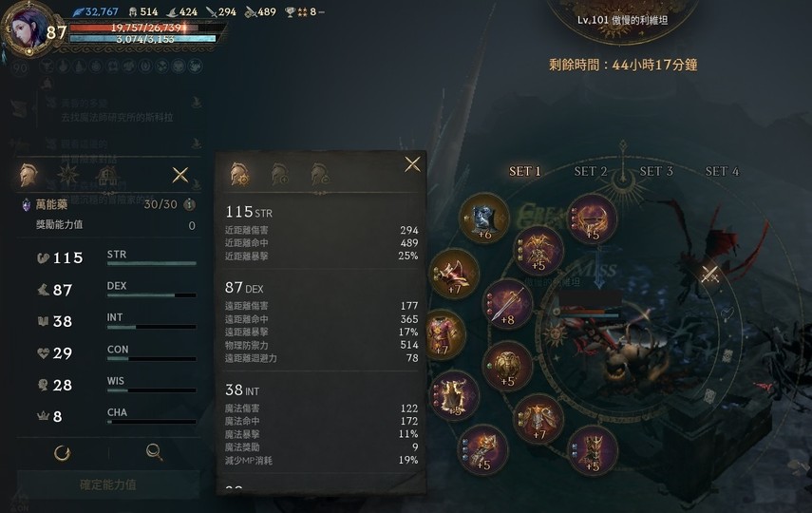Click the 確定能力值 confirm button
812x513 pixels.
[108, 484]
